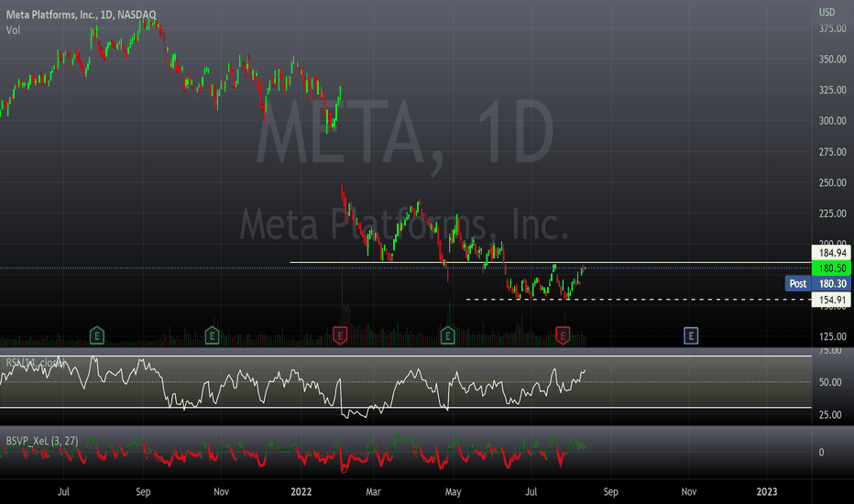Click the 300.00 price axis value
854x504 pixels.
coord(833,120)
